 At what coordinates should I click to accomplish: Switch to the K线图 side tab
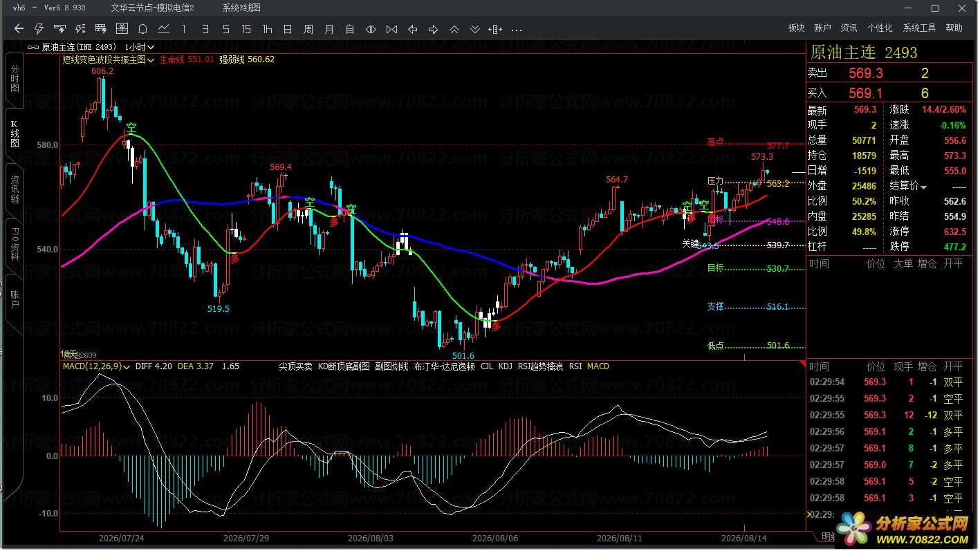(15, 134)
